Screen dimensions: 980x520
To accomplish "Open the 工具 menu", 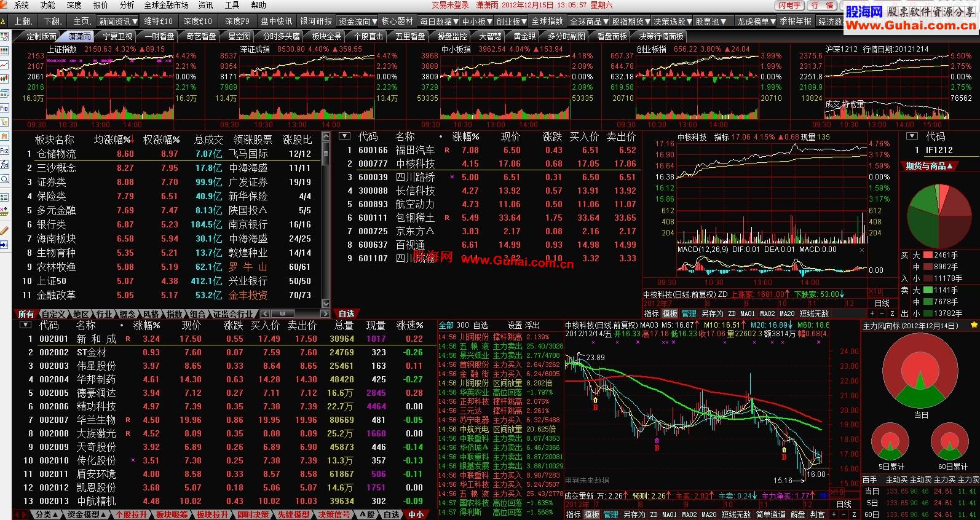I will tap(232, 5).
